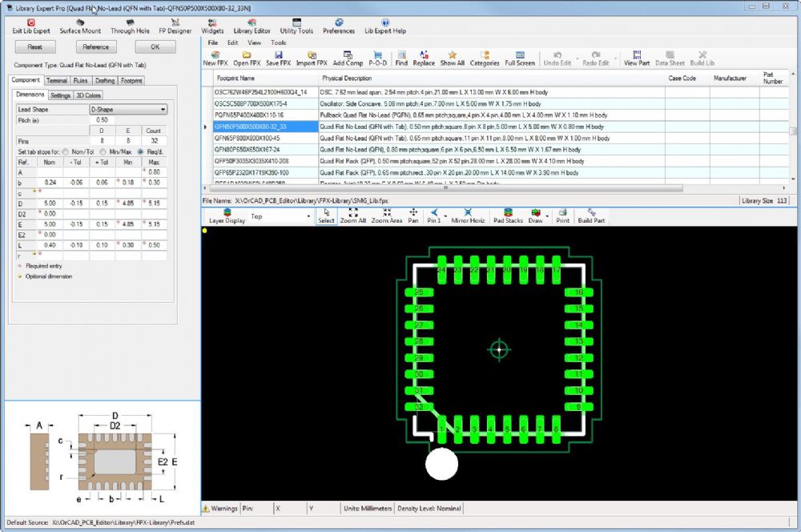Open the Tools menu
This screenshot has height=532, width=801.
point(278,42)
